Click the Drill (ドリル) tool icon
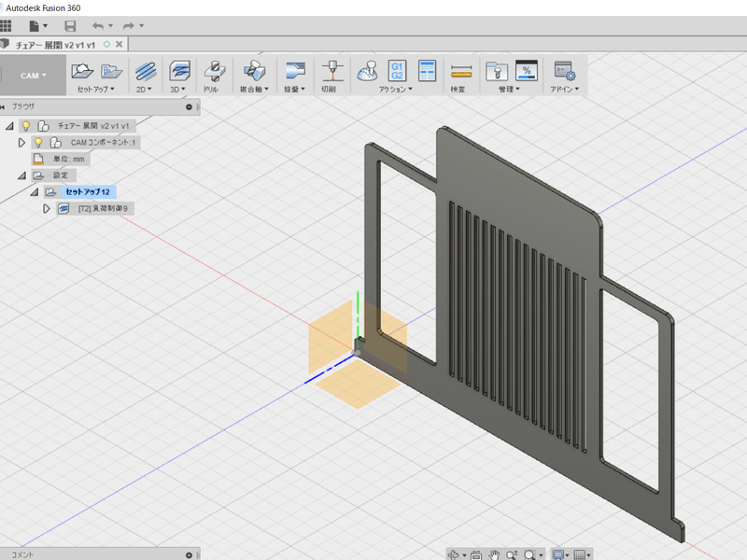 pos(214,70)
